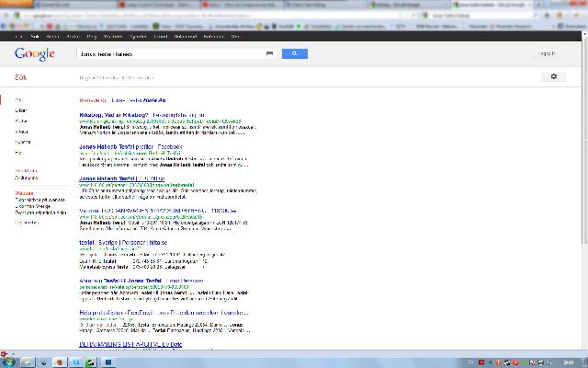Select Kartor in the left sidebar
The image size is (588, 368).
tap(20, 121)
